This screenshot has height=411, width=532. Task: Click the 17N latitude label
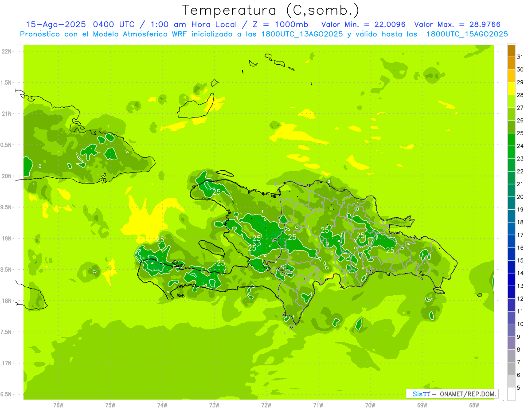click(8, 363)
